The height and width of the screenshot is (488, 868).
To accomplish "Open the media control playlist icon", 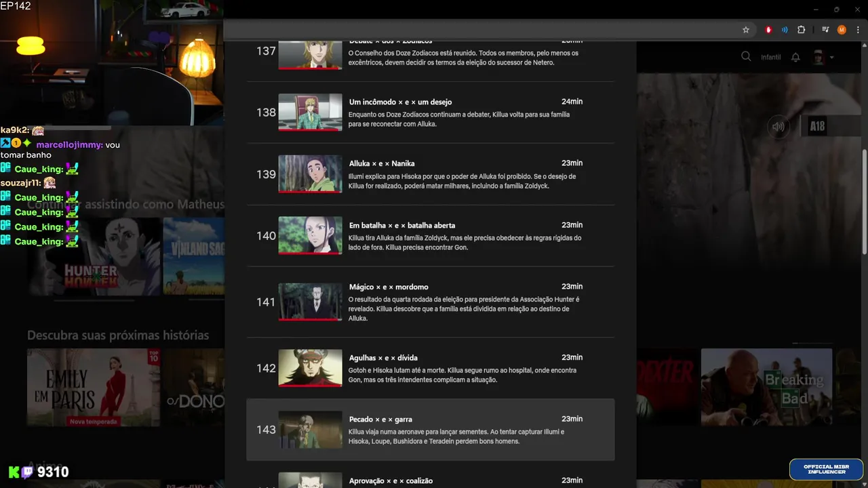I will 825,30.
